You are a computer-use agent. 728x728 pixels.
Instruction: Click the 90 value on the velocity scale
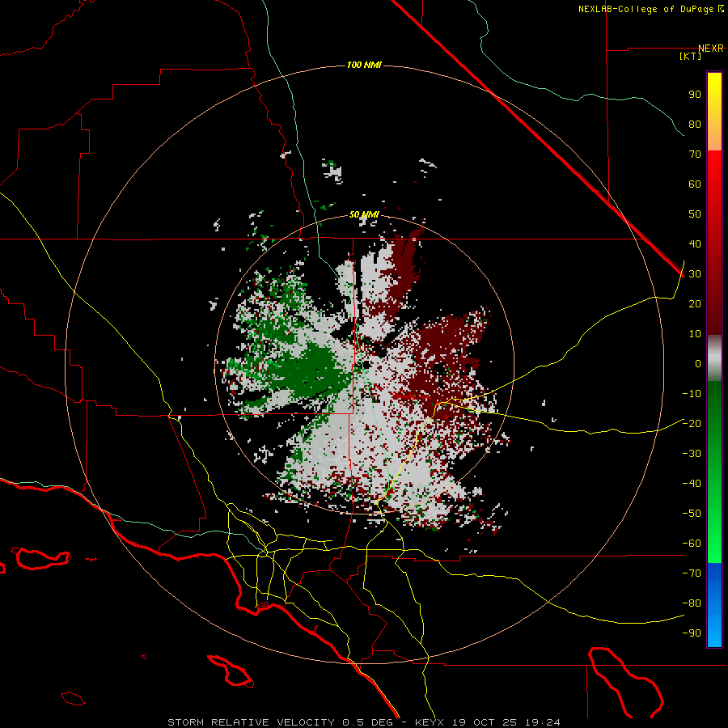(695, 95)
